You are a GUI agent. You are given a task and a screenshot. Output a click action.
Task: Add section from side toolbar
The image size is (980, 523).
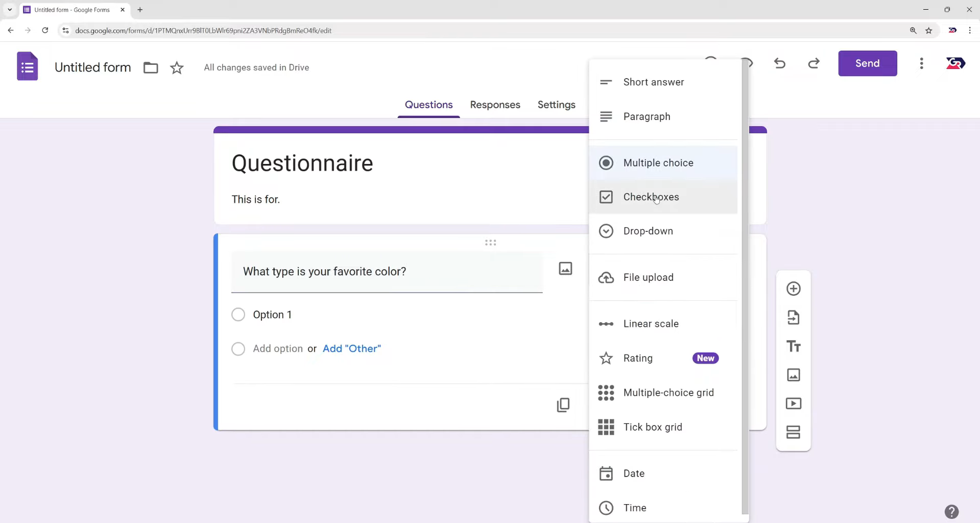794,432
